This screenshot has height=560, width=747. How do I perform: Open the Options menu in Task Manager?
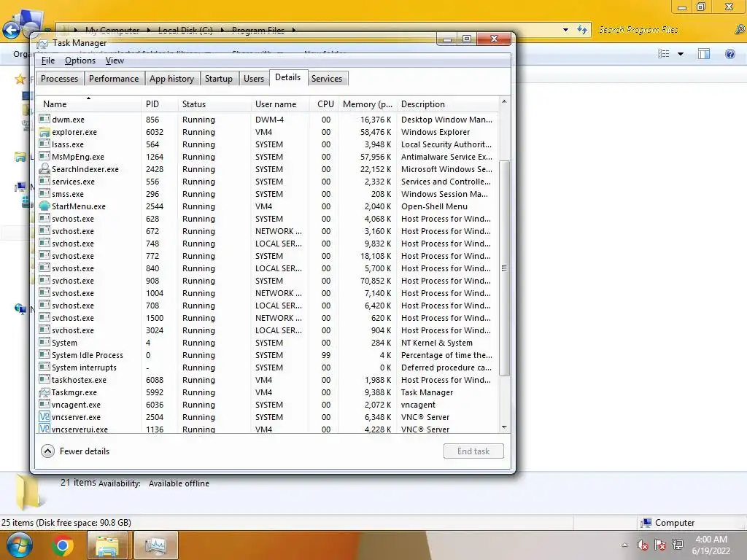point(80,61)
